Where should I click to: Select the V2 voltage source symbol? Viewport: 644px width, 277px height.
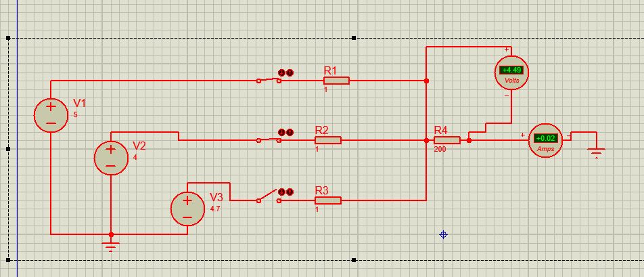[110, 158]
